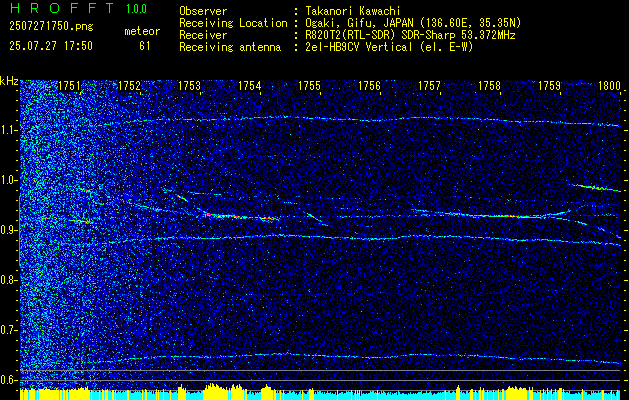Screen dimensions: 629x400
Task: Click the 1800 time axis marker
Action: click(x=609, y=86)
